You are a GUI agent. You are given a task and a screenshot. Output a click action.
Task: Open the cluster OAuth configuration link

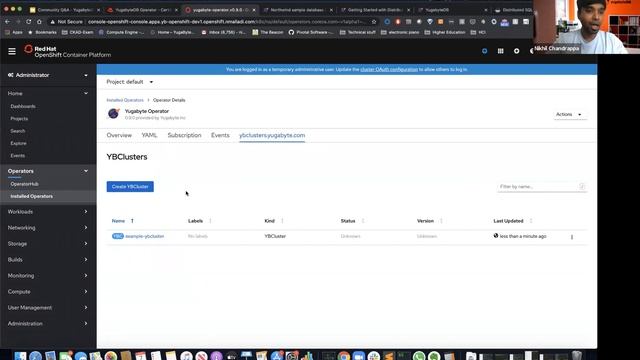tap(389, 69)
